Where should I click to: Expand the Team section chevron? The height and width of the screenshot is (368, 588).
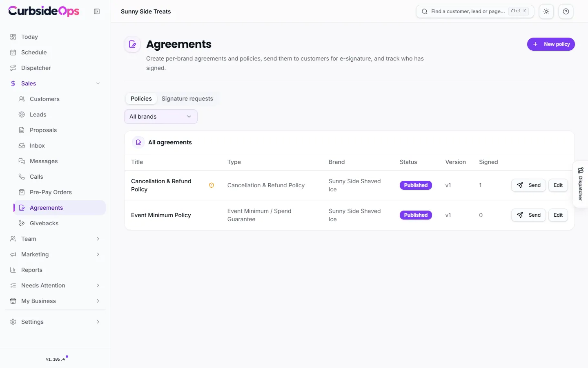tap(98, 239)
